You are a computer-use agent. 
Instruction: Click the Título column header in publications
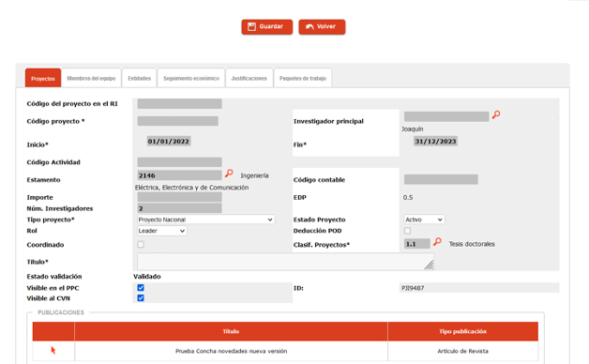[231, 331]
